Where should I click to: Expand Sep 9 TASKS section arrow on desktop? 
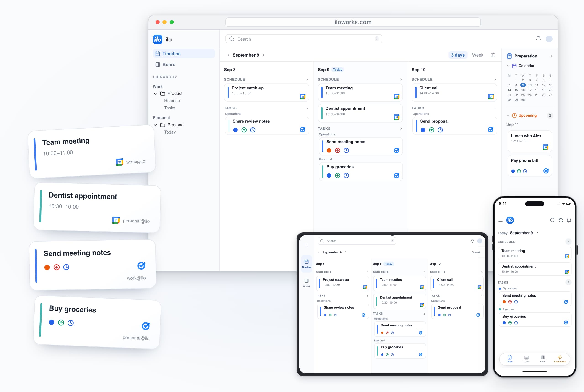[x=401, y=129]
